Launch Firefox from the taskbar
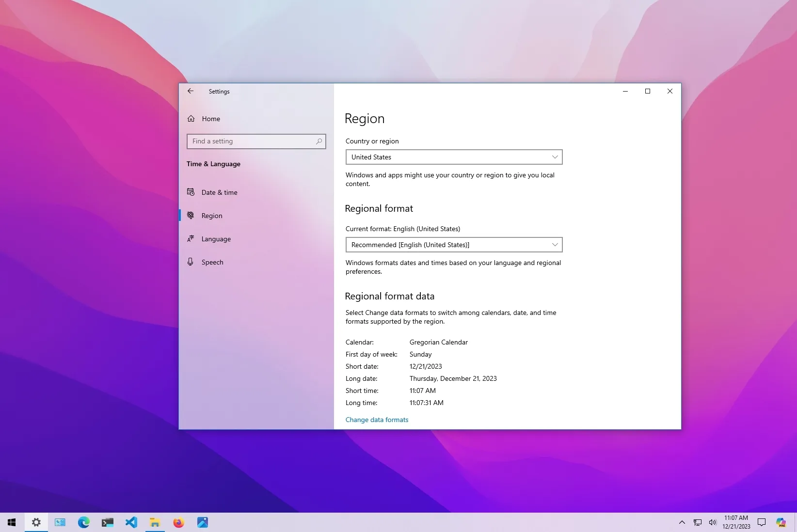The height and width of the screenshot is (532, 797). [x=178, y=522]
